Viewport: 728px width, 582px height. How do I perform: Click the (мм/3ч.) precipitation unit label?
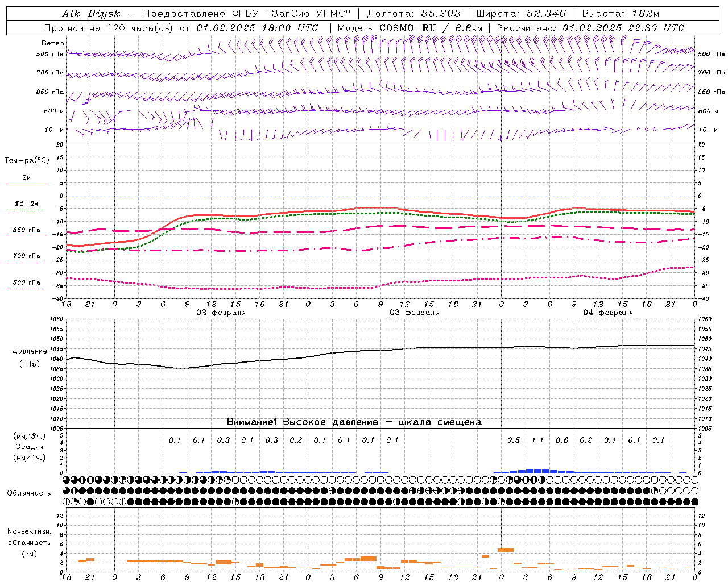30,436
